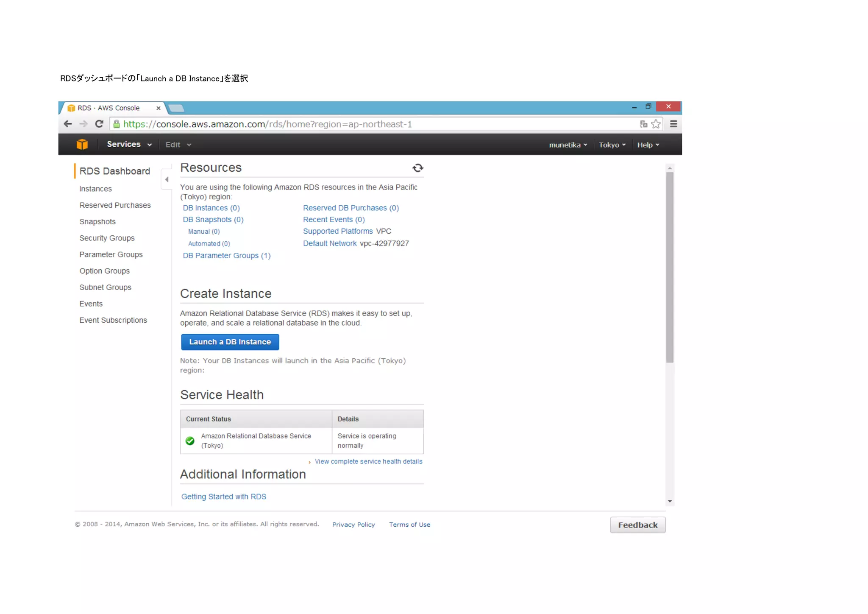The width and height of the screenshot is (868, 614).
Task: Open the Chrome hamburger menu
Action: click(673, 124)
